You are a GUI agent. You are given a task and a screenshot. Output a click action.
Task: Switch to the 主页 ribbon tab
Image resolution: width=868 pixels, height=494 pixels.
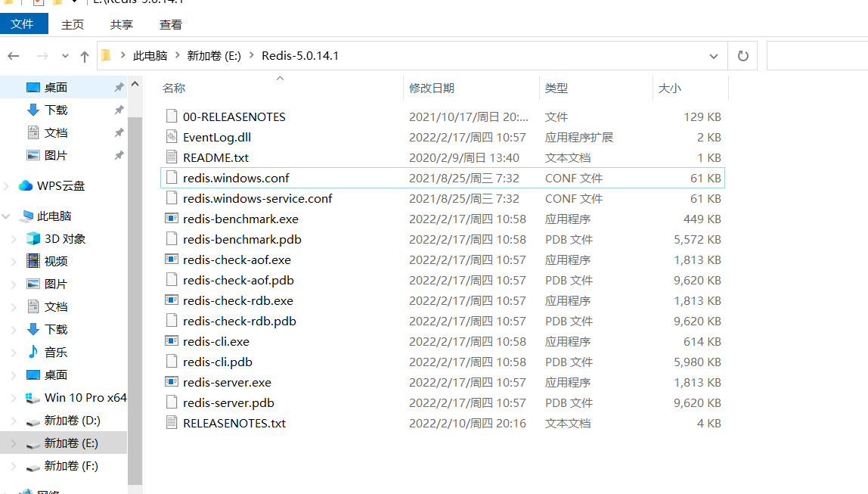pos(73,24)
